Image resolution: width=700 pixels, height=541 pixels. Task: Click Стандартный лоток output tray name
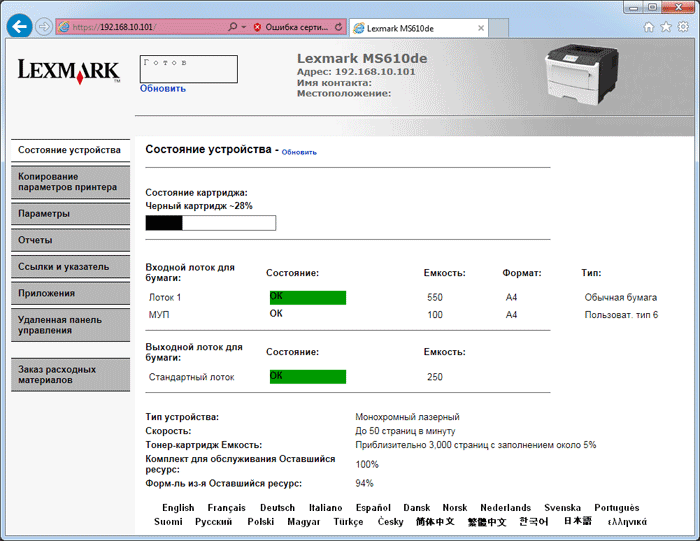pyautogui.click(x=191, y=377)
